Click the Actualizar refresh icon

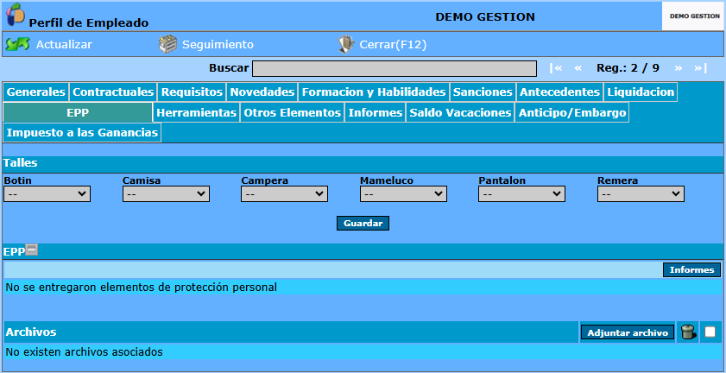point(18,44)
